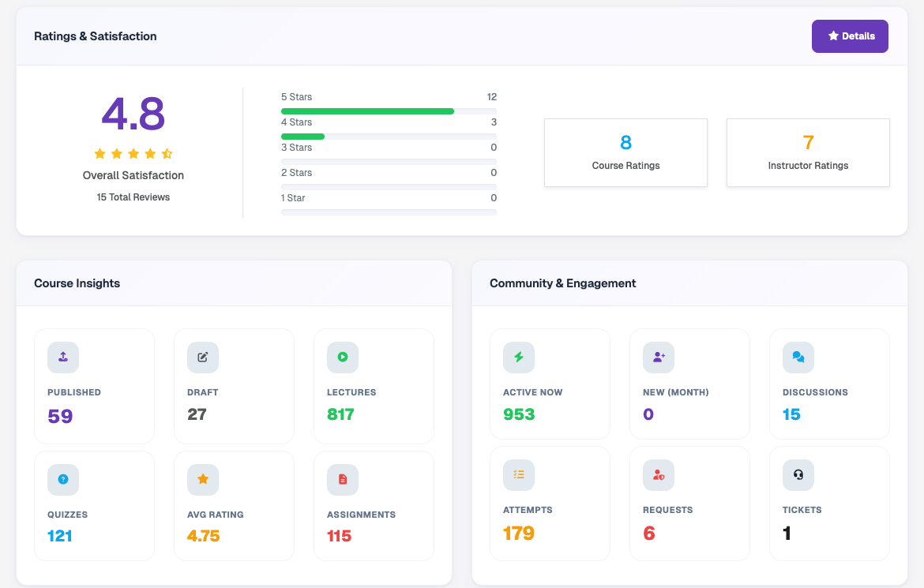Click the Assignments value 115
The width and height of the screenshot is (924, 588).
click(339, 536)
